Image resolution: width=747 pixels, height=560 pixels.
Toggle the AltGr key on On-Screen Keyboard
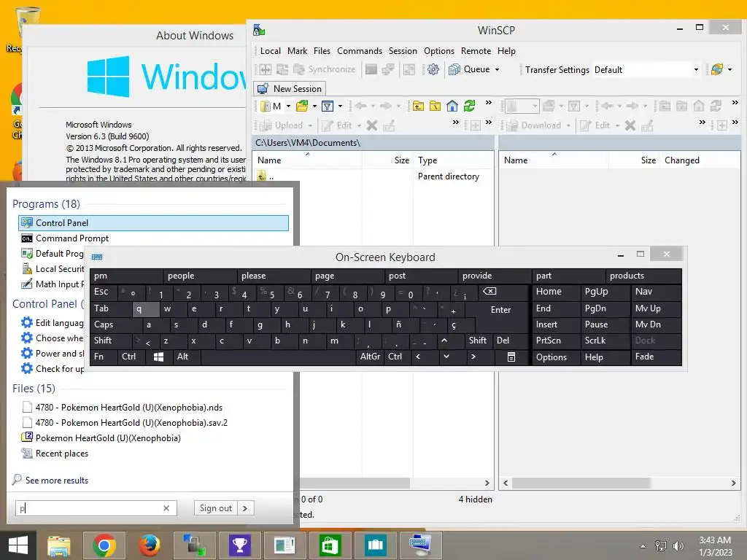coord(371,357)
